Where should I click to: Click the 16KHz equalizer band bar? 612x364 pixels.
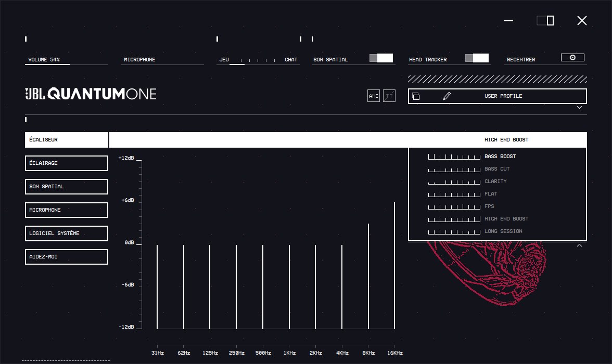click(x=394, y=265)
